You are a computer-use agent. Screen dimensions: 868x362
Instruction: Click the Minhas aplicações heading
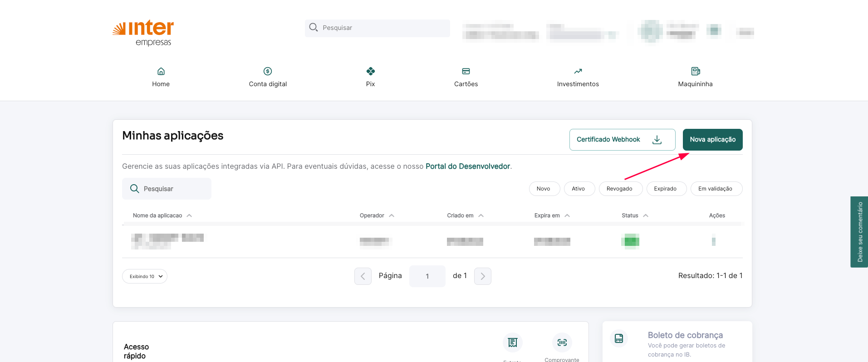(173, 136)
